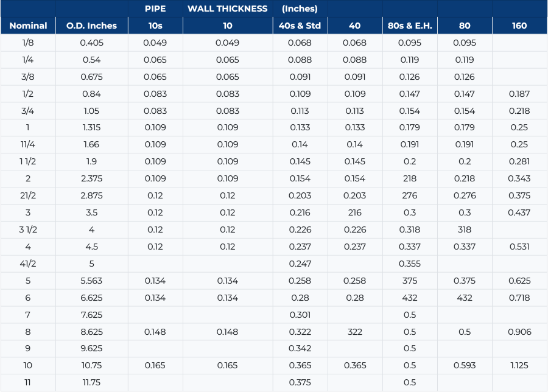The image size is (548, 392).
Task: Click the 0.906 thickness value for size 8
Action: click(519, 331)
